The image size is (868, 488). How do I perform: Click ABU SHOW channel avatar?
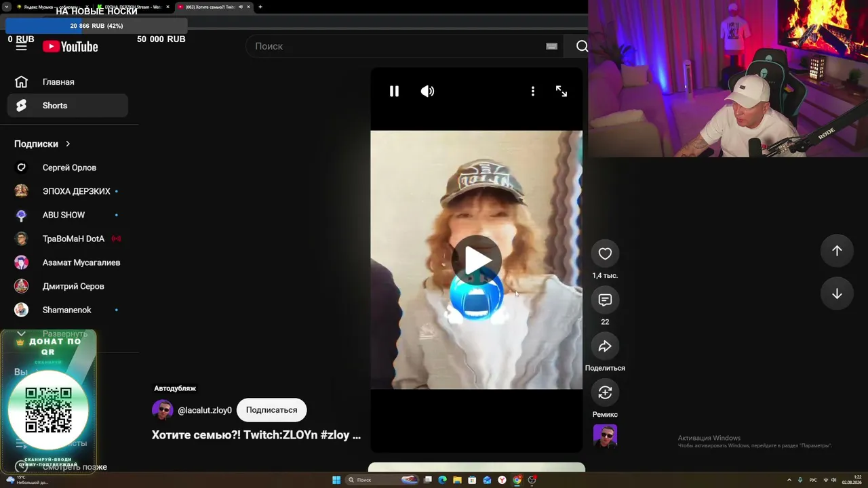point(22,215)
